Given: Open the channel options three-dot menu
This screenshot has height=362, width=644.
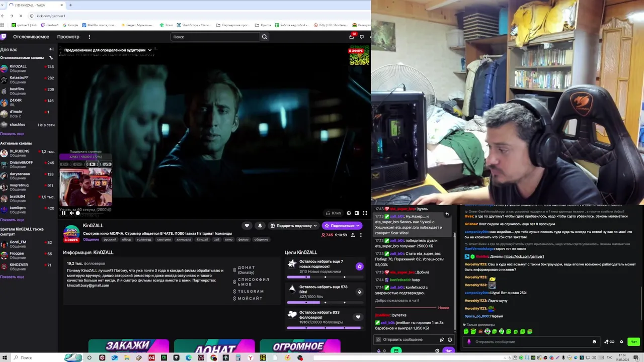Looking at the screenshot, I should point(361,235).
